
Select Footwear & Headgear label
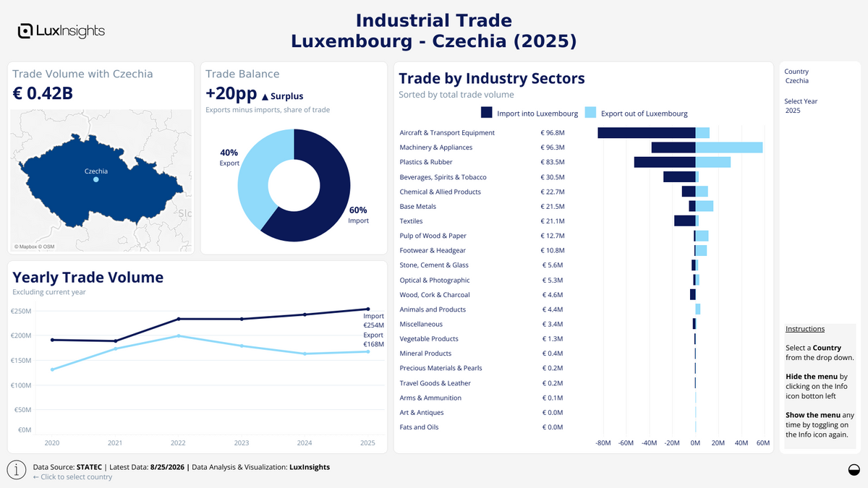[x=433, y=250]
